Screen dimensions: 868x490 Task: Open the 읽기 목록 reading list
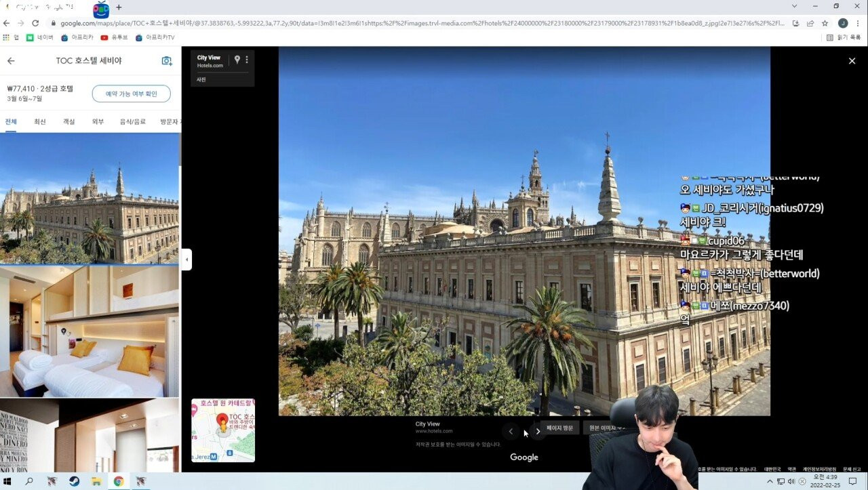tap(844, 37)
